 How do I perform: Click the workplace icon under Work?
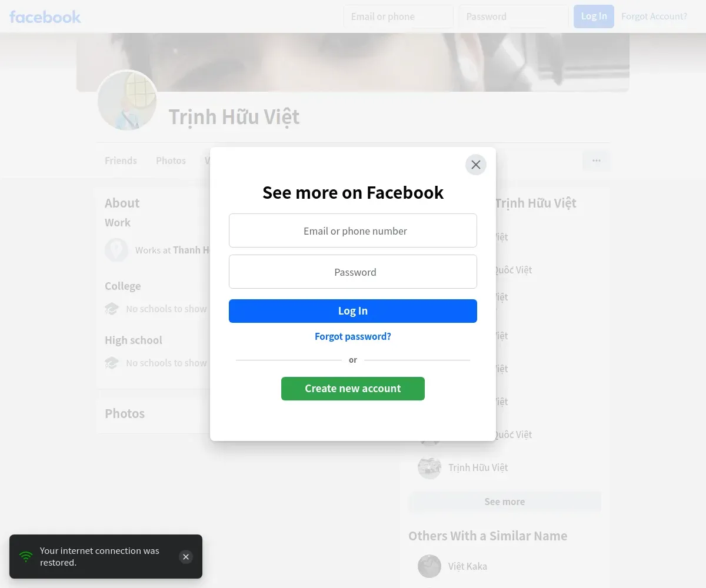click(x=116, y=250)
